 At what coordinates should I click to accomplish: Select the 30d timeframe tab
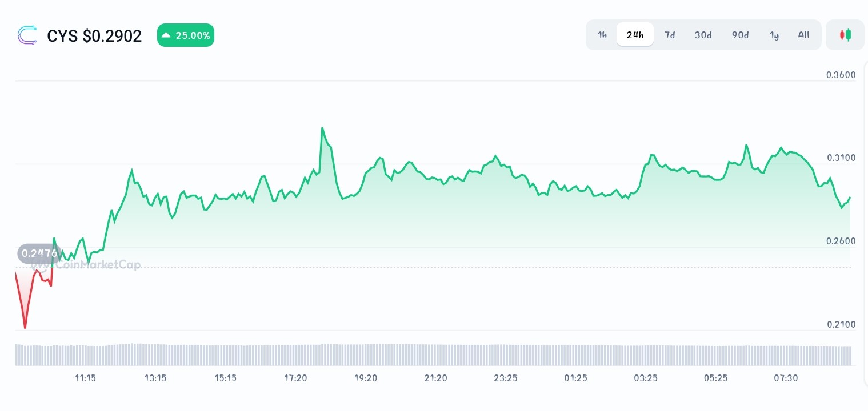click(x=703, y=35)
